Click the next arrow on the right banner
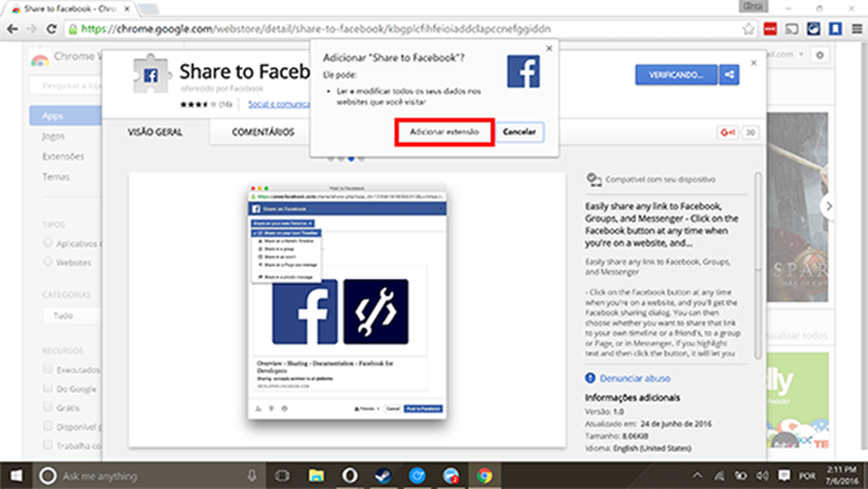 click(828, 206)
